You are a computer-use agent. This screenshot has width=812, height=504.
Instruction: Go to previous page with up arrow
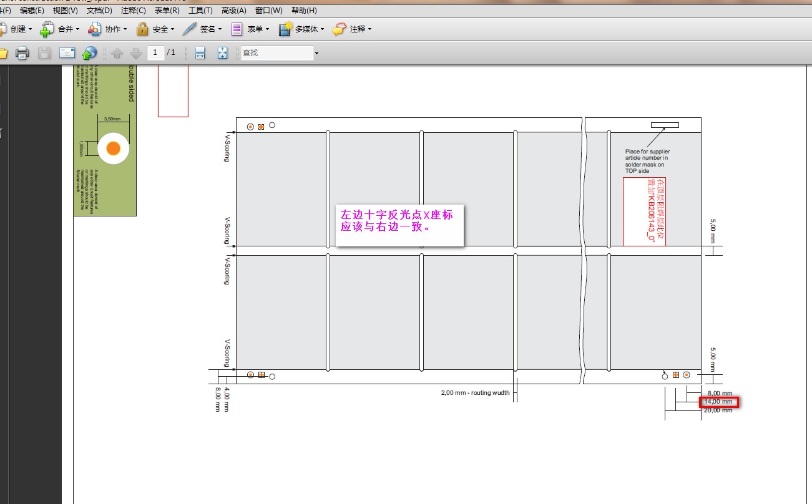117,53
